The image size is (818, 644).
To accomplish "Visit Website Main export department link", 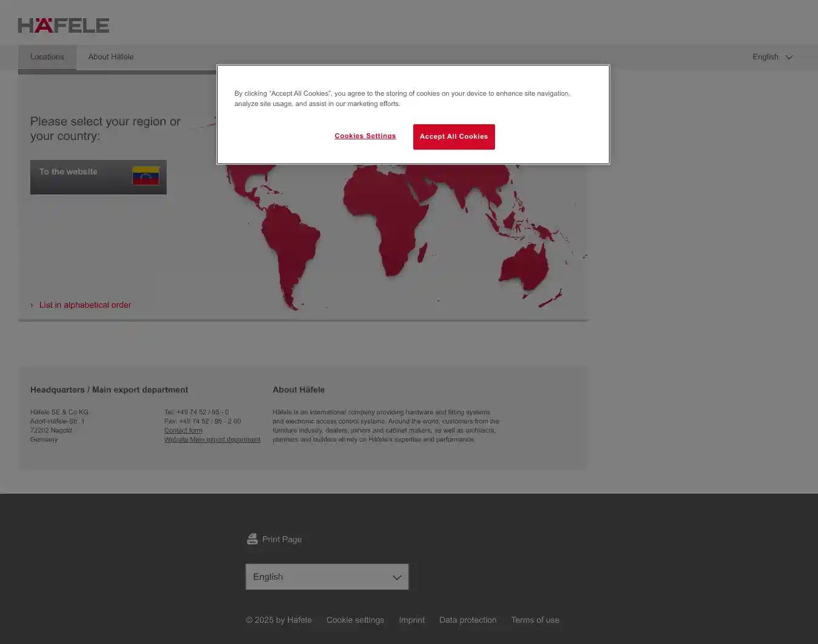I will [212, 440].
